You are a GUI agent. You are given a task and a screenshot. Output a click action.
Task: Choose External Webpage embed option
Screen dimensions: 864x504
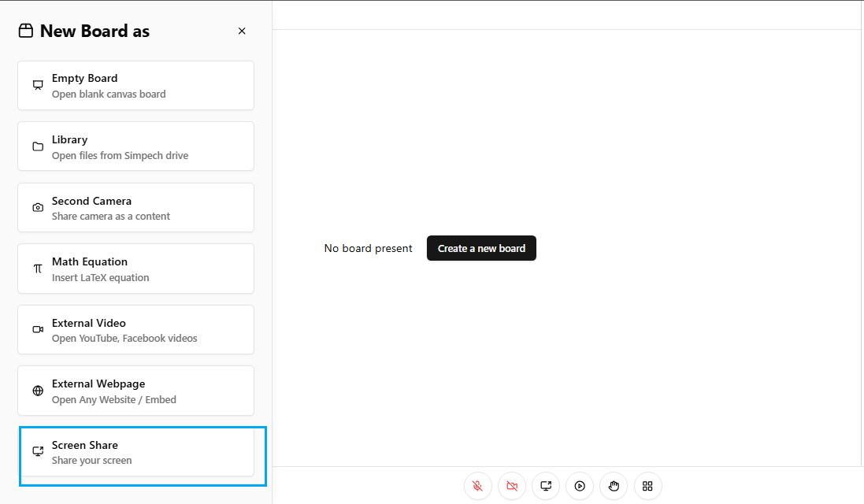click(x=135, y=391)
